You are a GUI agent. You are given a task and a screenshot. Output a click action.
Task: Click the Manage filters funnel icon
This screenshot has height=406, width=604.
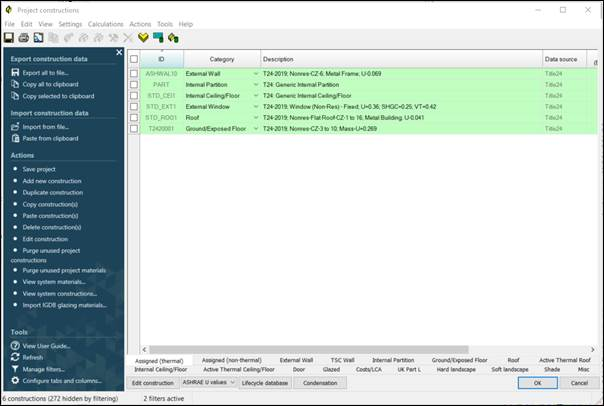pos(15,369)
